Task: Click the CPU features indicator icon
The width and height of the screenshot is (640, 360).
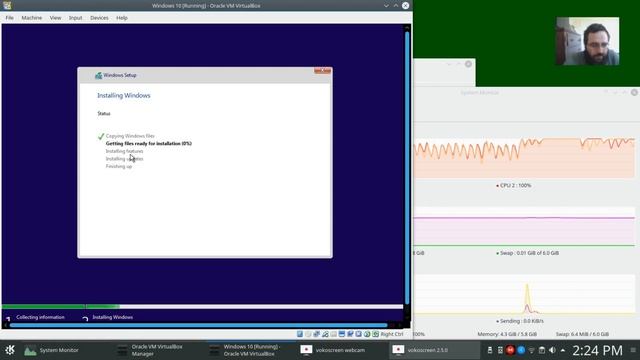Action: pyautogui.click(x=358, y=334)
